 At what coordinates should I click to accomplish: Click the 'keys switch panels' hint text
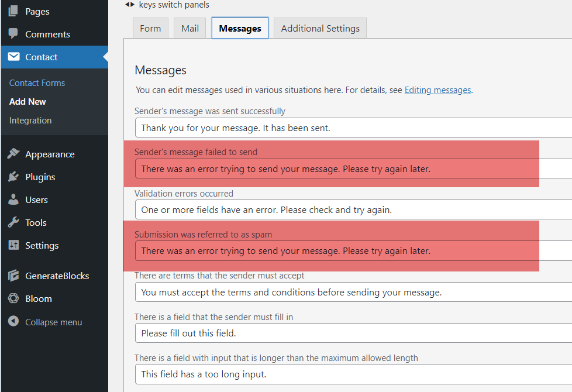point(174,5)
